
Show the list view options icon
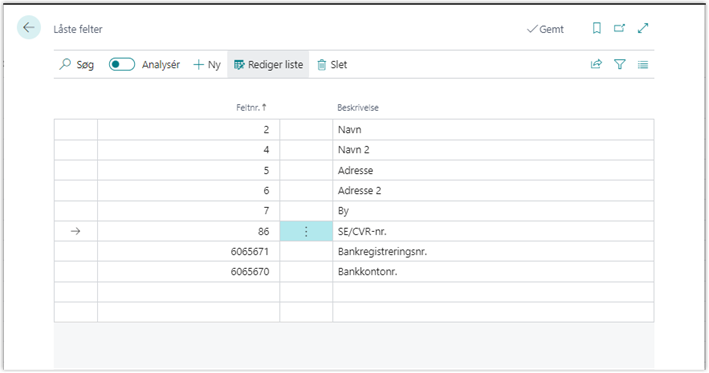point(643,65)
